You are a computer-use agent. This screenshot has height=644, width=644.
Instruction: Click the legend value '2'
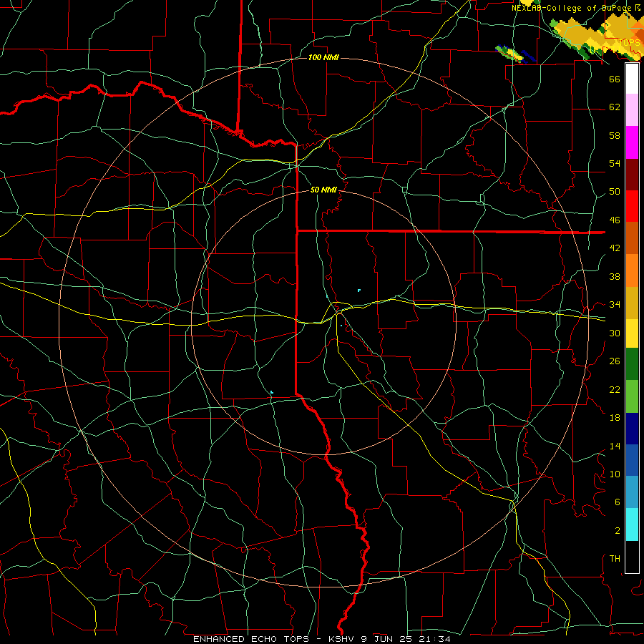(617, 531)
